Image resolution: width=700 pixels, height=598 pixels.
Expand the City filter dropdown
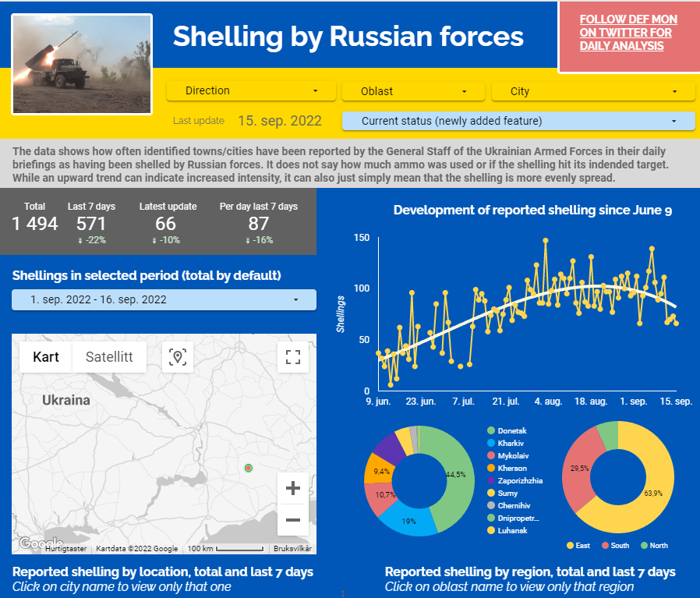click(593, 91)
